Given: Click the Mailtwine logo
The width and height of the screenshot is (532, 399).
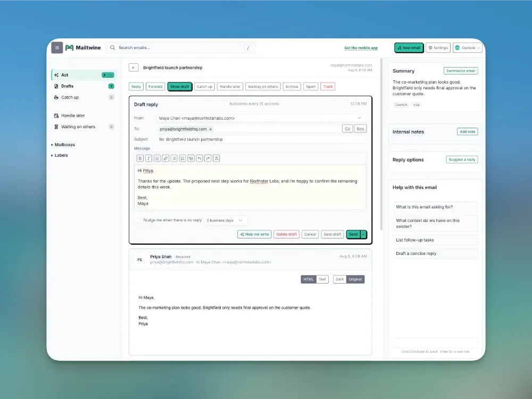Looking at the screenshot, I should pos(83,48).
